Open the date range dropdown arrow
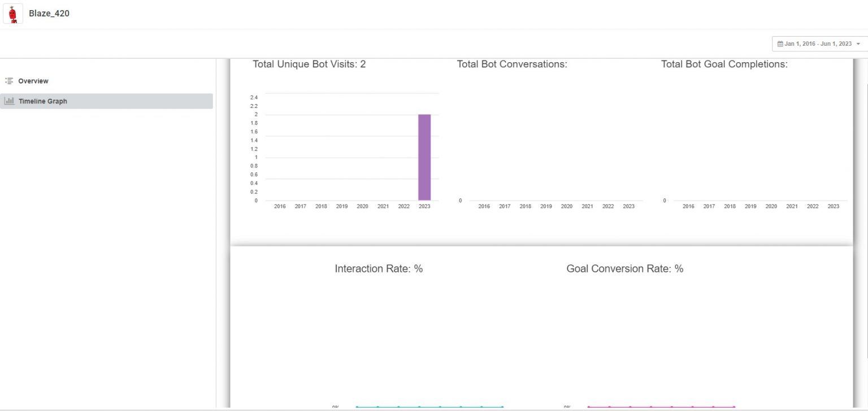 pyautogui.click(x=858, y=44)
